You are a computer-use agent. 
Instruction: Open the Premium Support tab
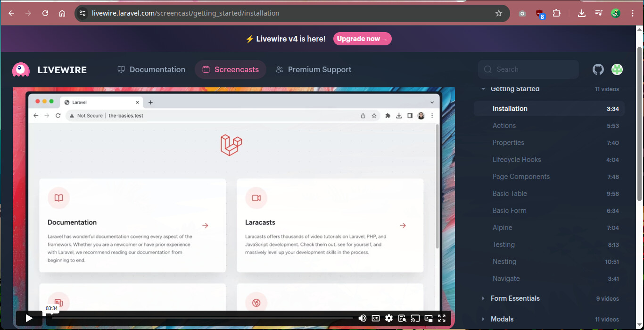click(314, 69)
